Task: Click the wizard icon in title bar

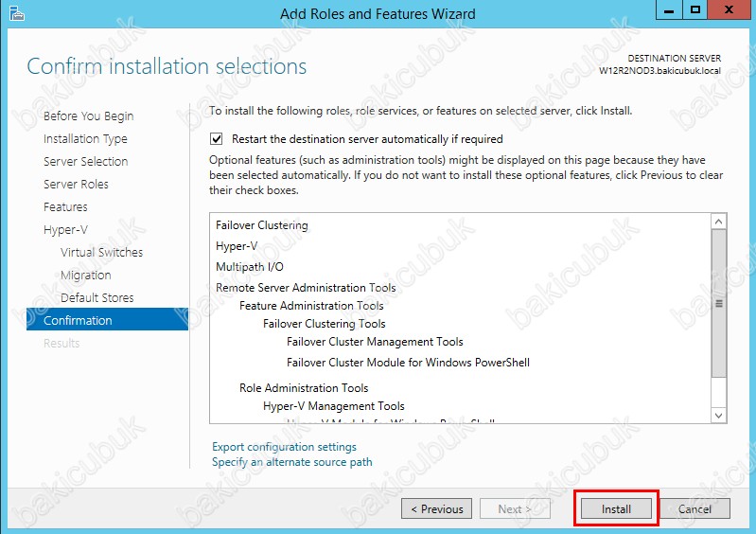Action: click(16, 13)
